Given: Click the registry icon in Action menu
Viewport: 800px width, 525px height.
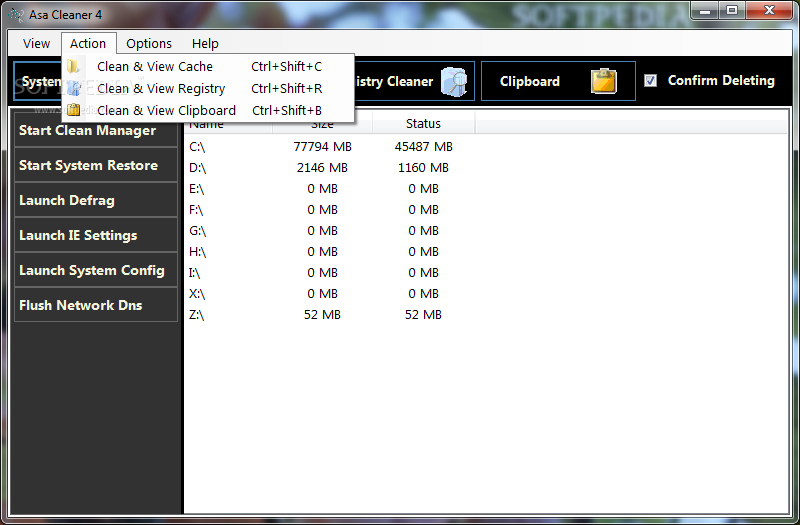Looking at the screenshot, I should tap(73, 88).
